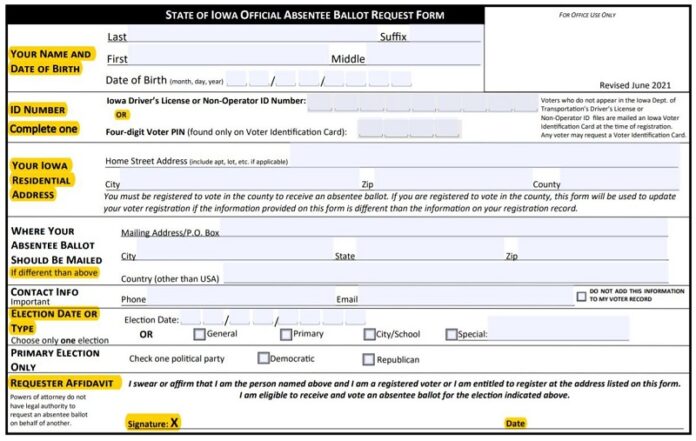Click the form title header
696x441 pixels.
304,15
